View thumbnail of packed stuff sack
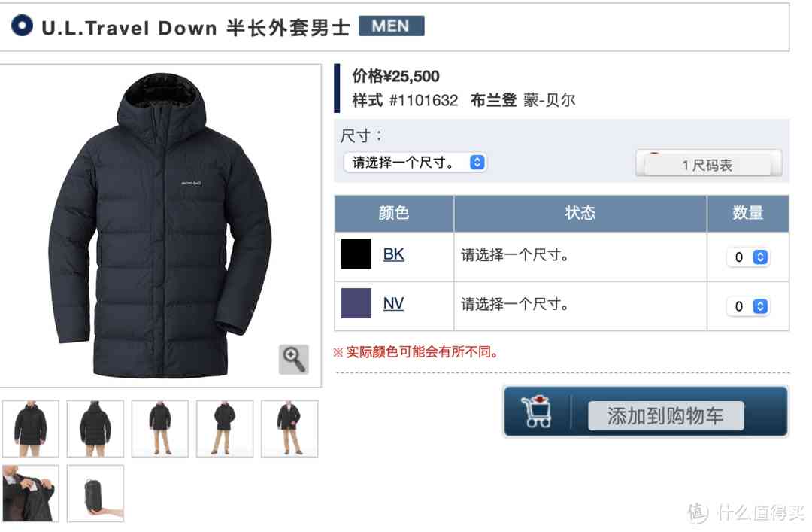 pyautogui.click(x=95, y=493)
